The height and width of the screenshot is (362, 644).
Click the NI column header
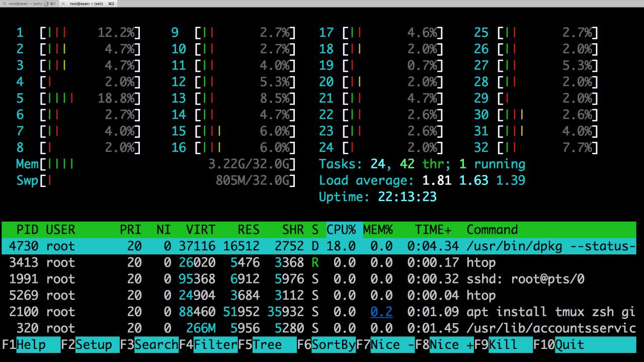click(164, 230)
